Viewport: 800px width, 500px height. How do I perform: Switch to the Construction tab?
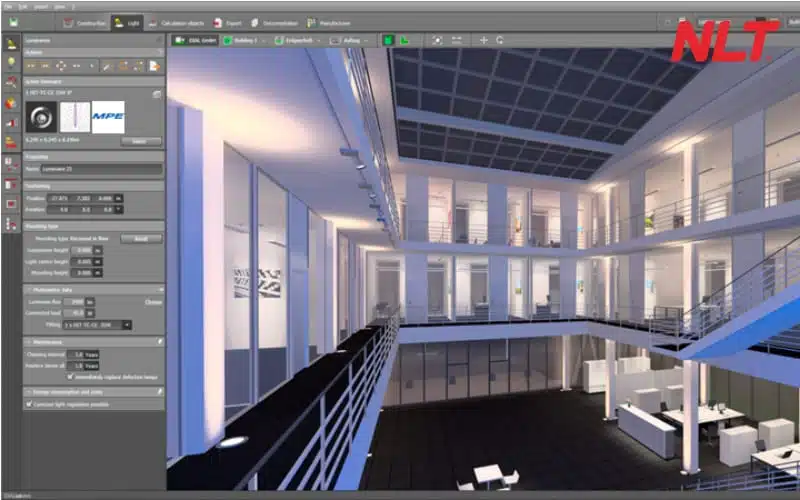(82, 21)
